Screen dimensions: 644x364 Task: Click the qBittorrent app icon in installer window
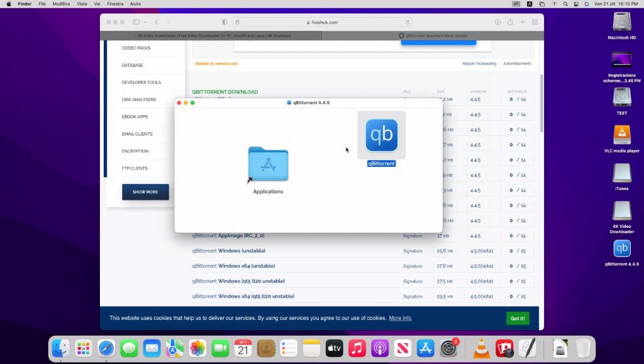tap(382, 135)
